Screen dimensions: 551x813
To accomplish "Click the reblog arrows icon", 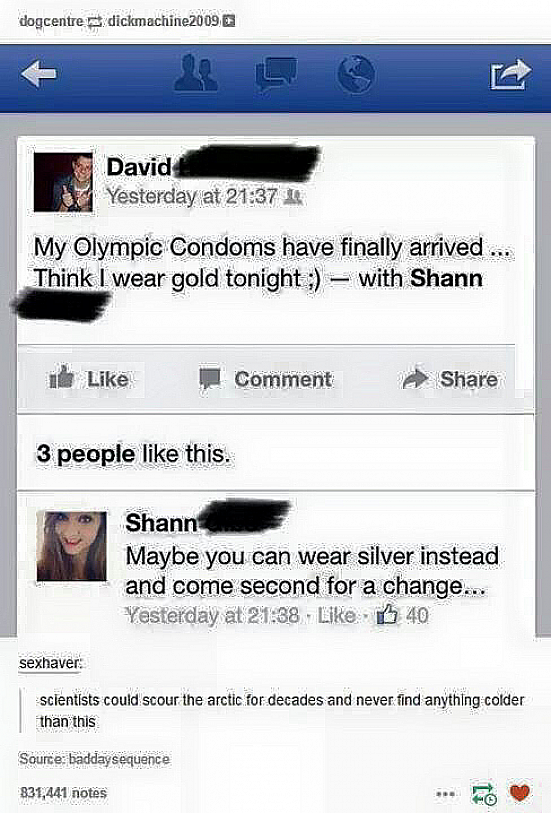I will click(484, 793).
